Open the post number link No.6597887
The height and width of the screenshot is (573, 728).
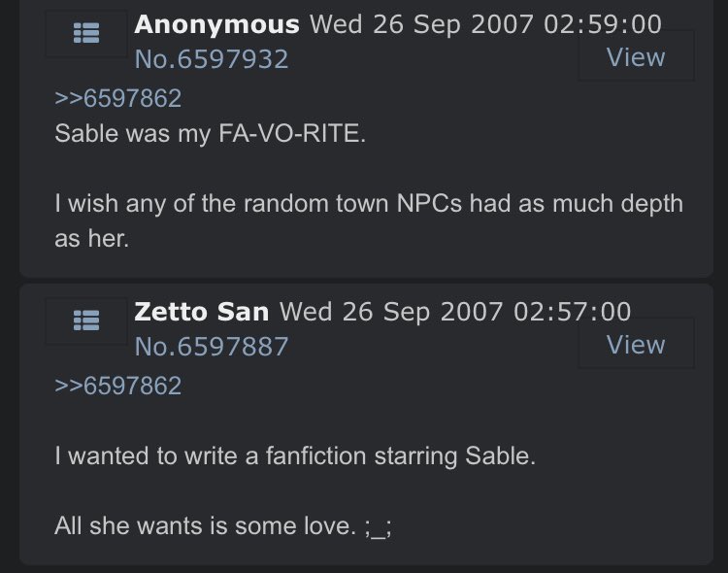click(212, 346)
